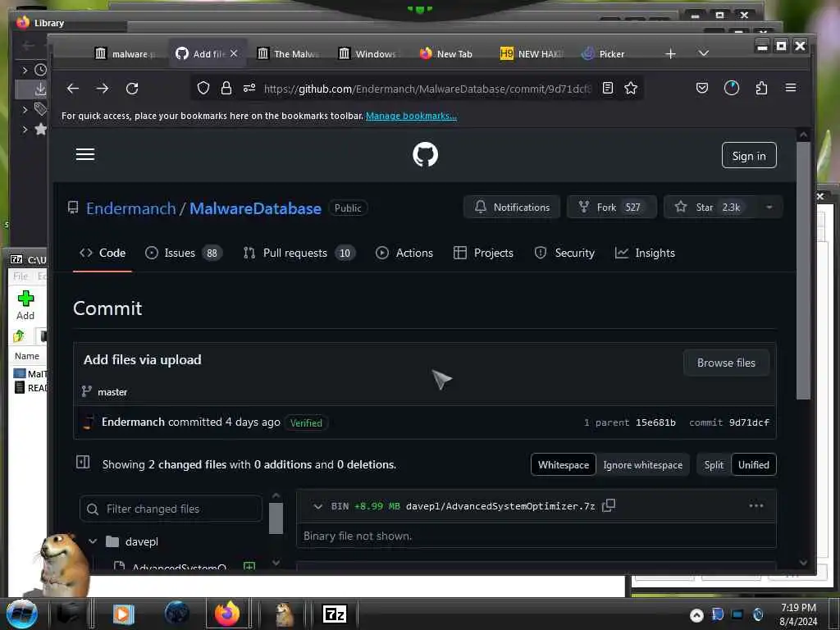Fork the MalwareDatabase repository
840x630 pixels.
tap(612, 208)
